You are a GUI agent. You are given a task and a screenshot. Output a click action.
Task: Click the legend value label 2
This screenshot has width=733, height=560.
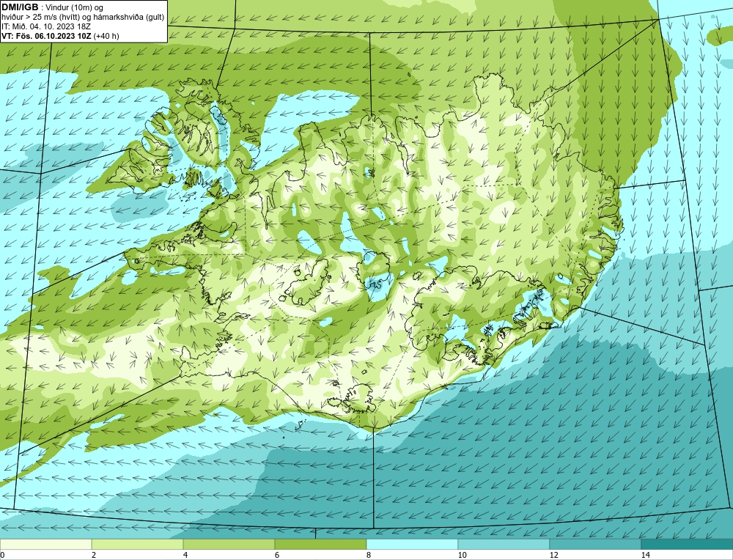[94, 555]
